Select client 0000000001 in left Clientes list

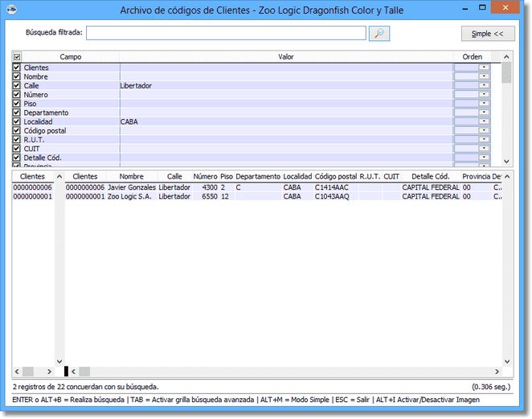click(33, 196)
